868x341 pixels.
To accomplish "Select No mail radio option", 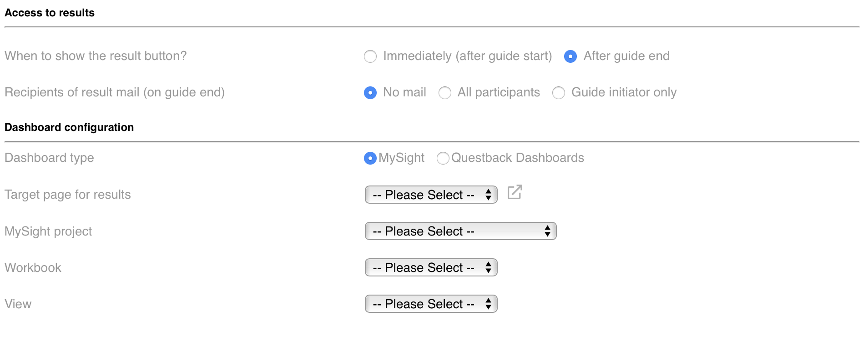I will (370, 93).
